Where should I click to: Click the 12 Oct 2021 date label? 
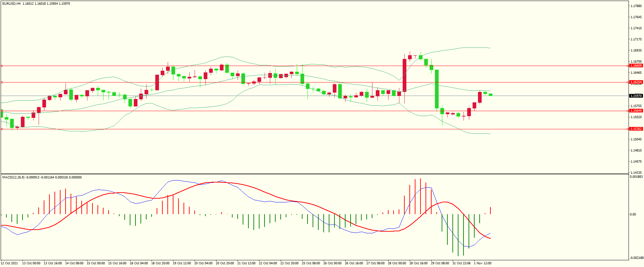click(x=9, y=263)
